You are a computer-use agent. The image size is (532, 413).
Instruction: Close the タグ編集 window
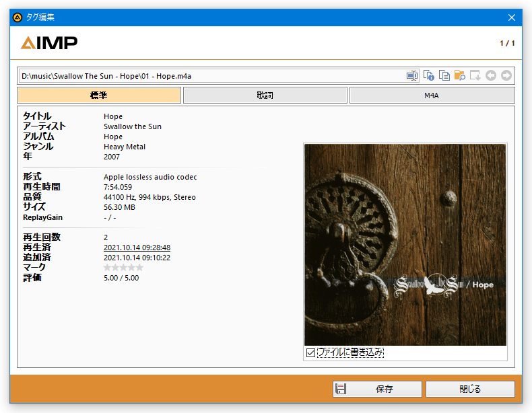(512, 17)
